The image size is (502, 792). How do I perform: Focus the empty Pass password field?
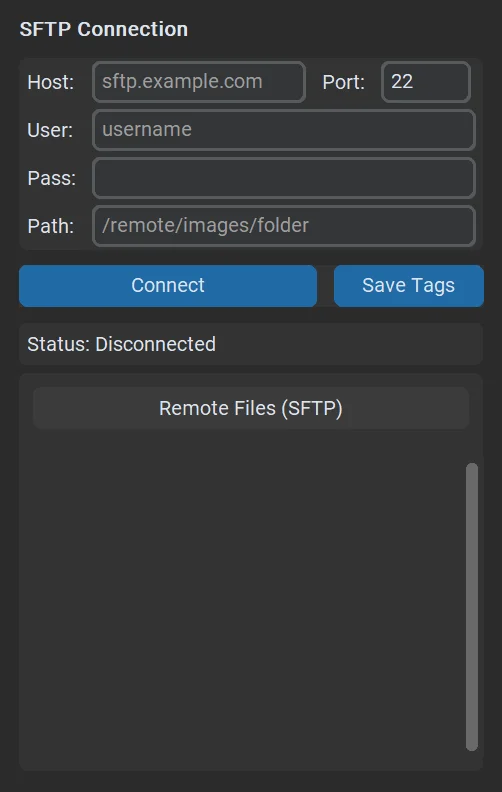284,178
